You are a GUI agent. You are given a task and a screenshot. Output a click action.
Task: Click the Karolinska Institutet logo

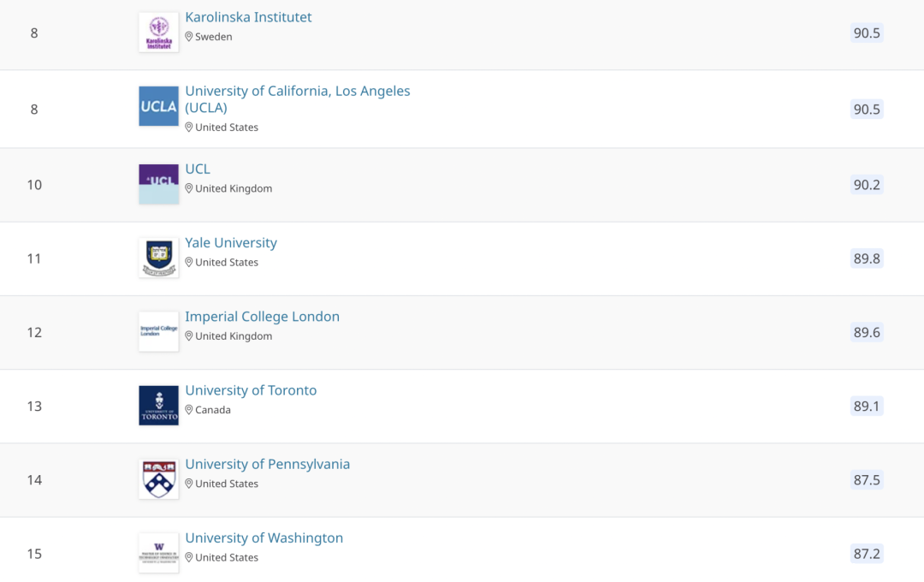pos(158,33)
